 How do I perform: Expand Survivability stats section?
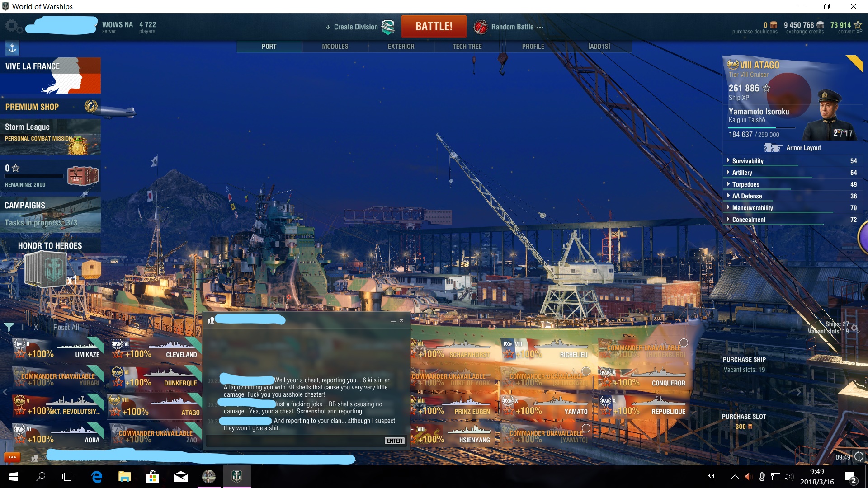coord(747,161)
